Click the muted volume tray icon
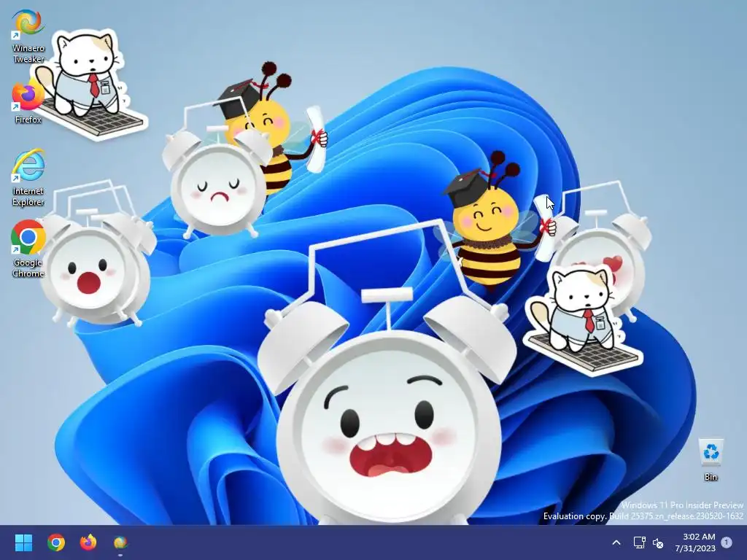 tap(658, 542)
